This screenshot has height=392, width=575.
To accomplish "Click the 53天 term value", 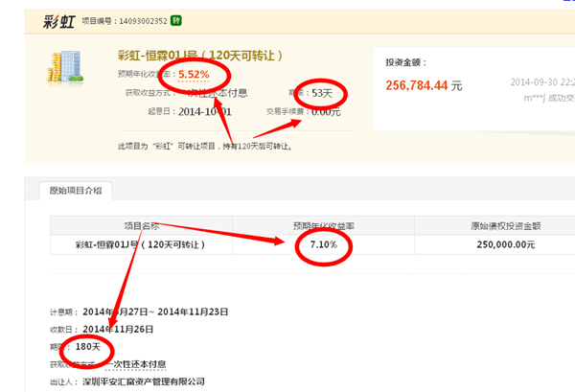I will pos(322,93).
